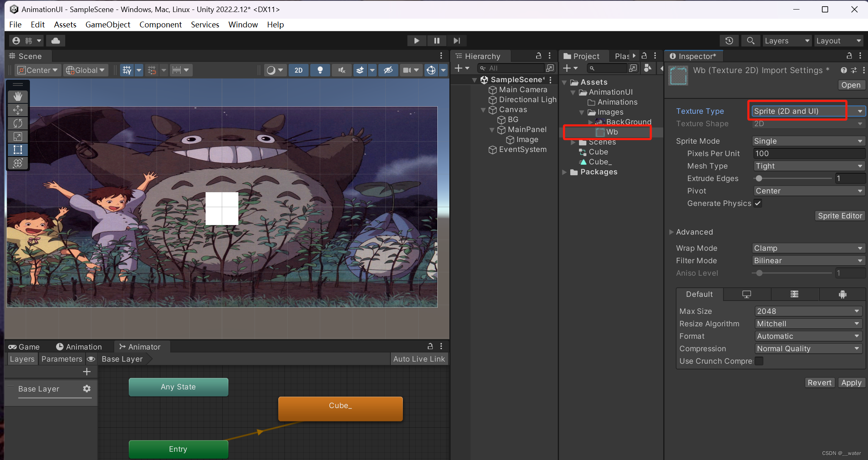The image size is (868, 460).
Task: Select the Project tab
Action: point(581,56)
